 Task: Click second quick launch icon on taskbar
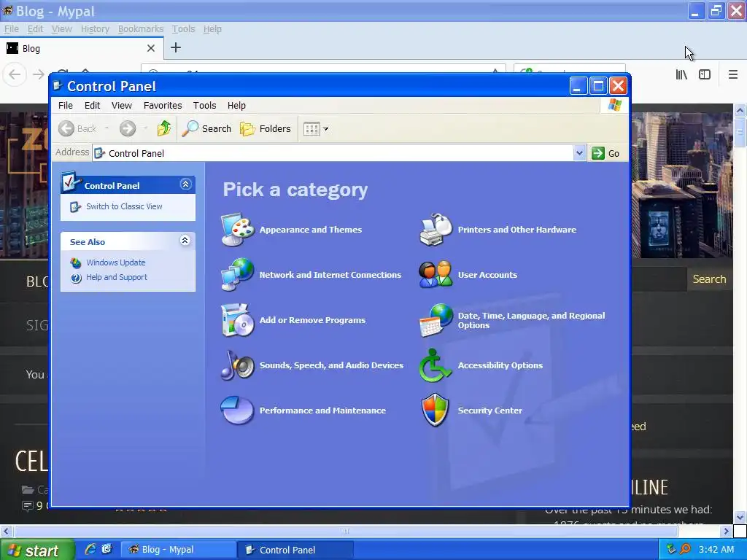click(x=107, y=549)
